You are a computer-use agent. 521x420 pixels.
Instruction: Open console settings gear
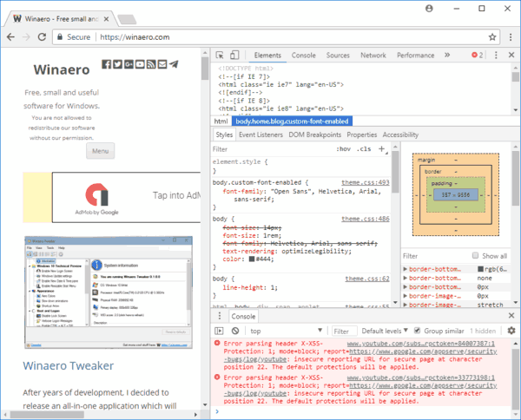coord(511,331)
